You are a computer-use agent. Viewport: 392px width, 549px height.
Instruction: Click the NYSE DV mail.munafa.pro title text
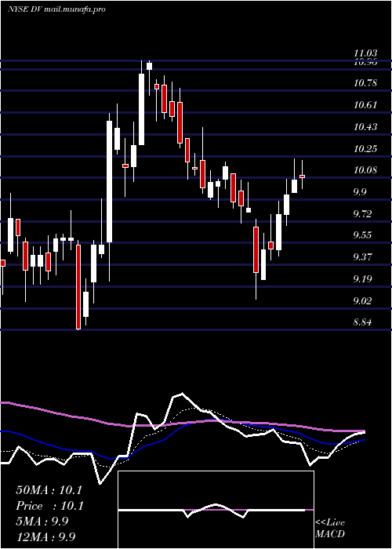(56, 9)
